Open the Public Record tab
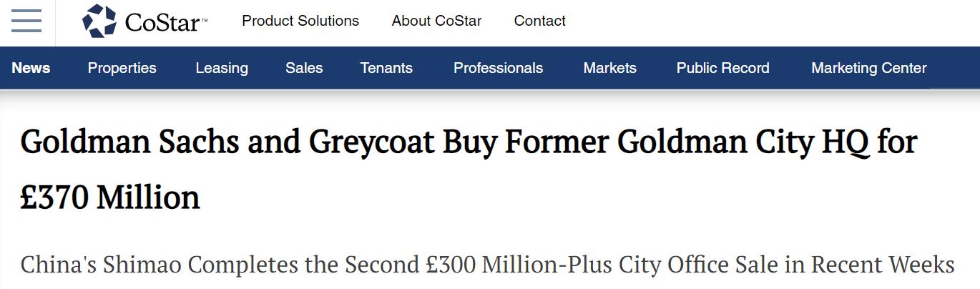Screen dimensions: 980x289 coord(722,68)
